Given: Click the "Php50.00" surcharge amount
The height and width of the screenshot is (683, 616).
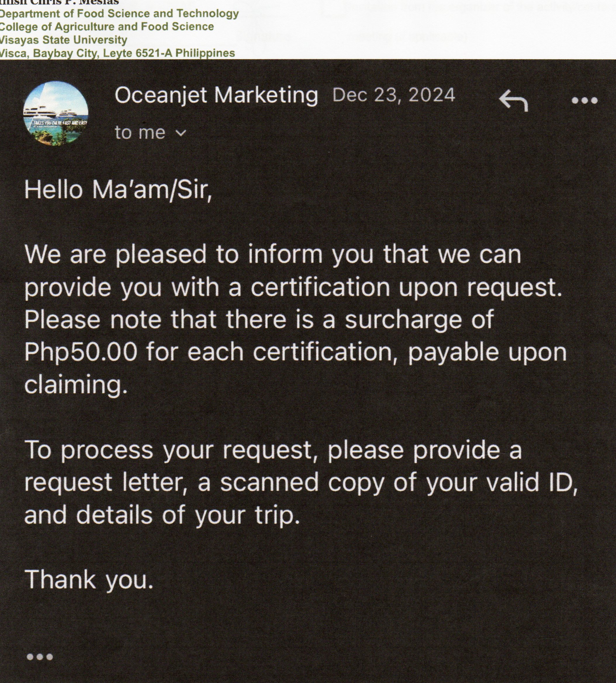Looking at the screenshot, I should pos(81,352).
